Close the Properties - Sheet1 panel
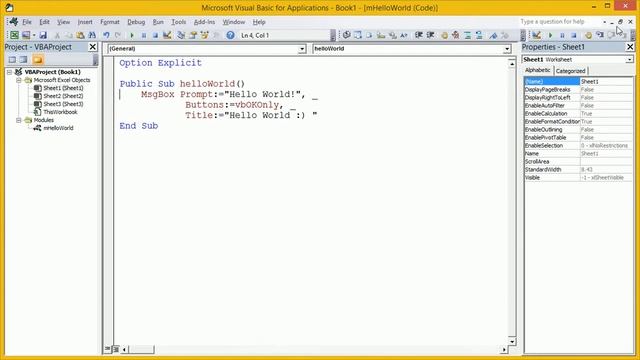640x360 pixels. tap(630, 47)
